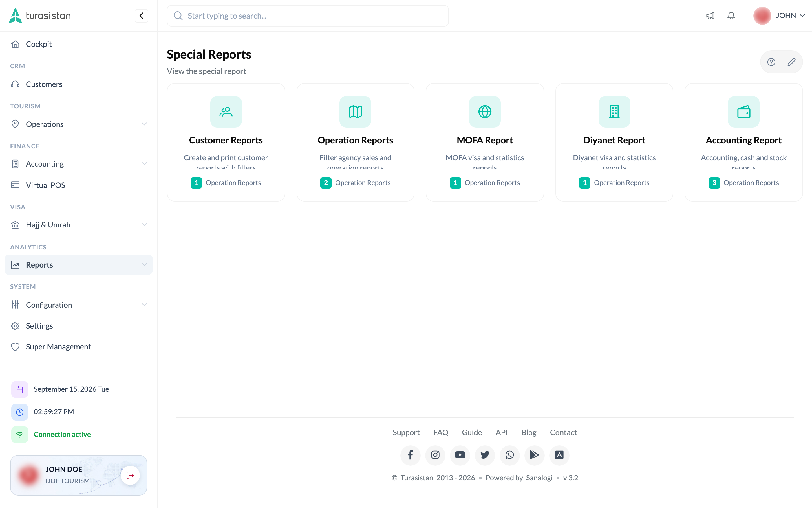Click the help question mark icon
This screenshot has height=508, width=812.
click(x=771, y=62)
